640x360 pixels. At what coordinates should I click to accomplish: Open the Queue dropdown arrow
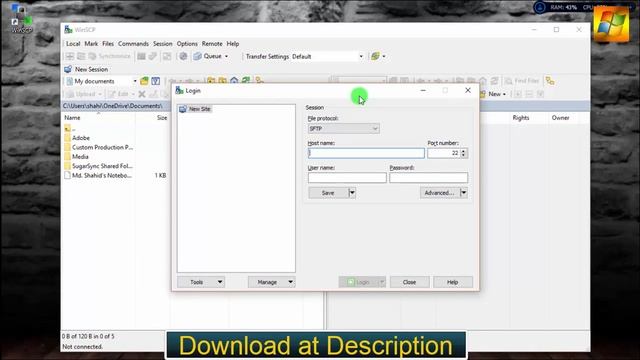pos(227,56)
